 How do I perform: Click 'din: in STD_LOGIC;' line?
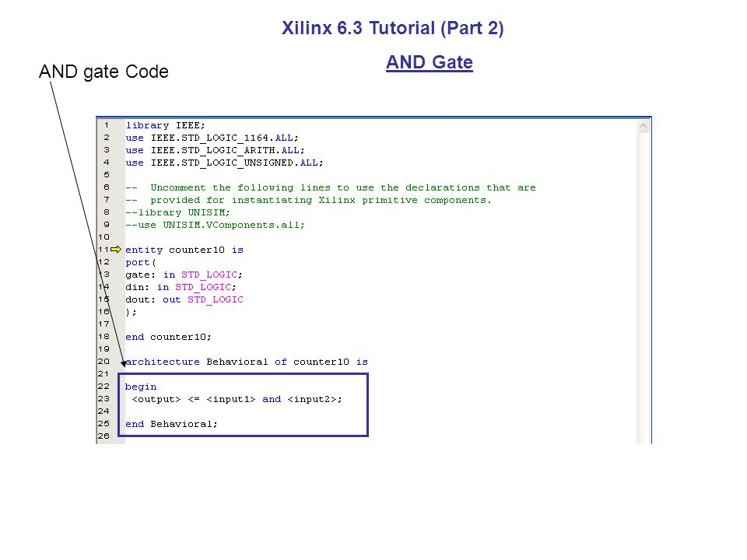pos(181,287)
